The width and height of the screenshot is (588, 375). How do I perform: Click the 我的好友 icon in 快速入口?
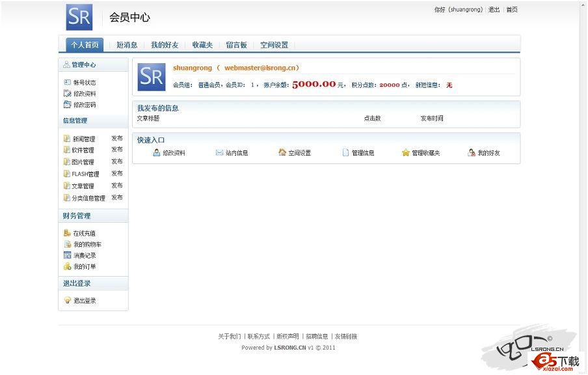coord(472,153)
